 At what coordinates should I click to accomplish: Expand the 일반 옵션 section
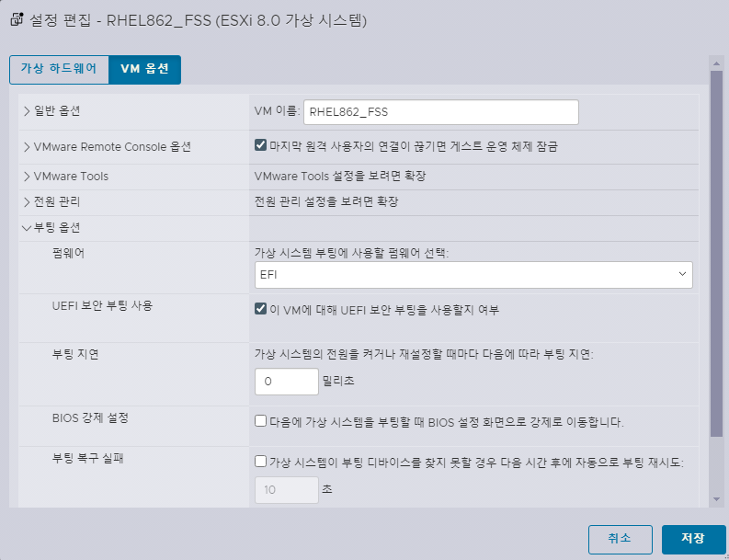(x=27, y=111)
